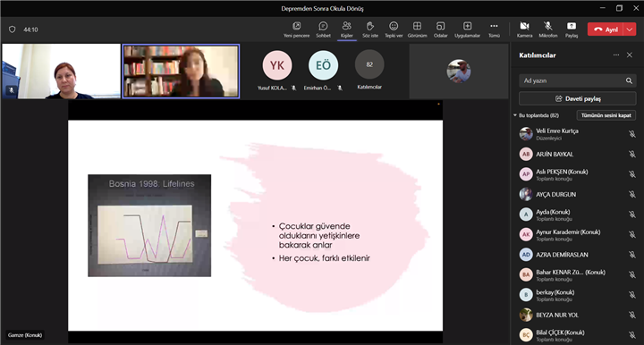Click the 44:10 meeting timer

point(30,29)
